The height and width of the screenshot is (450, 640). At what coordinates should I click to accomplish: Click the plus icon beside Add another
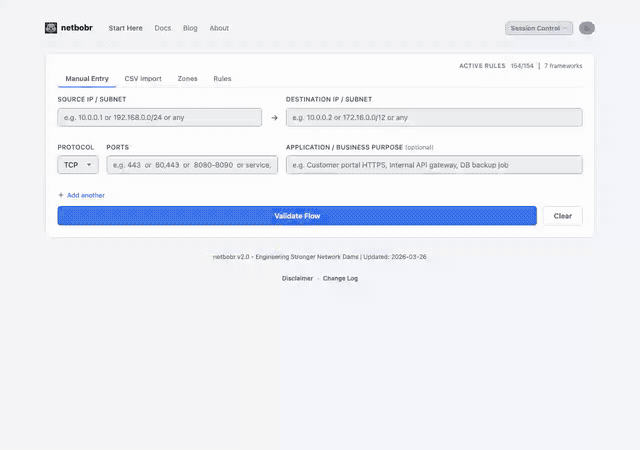click(x=61, y=195)
